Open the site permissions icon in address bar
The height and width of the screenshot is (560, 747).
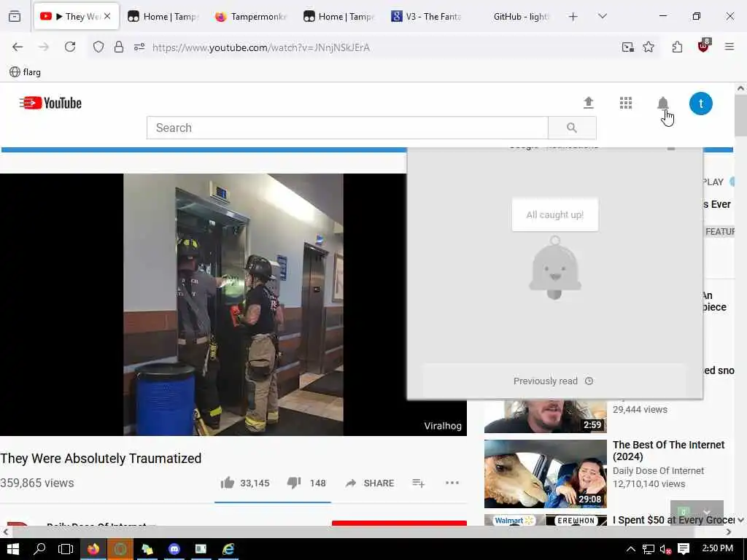pos(139,47)
